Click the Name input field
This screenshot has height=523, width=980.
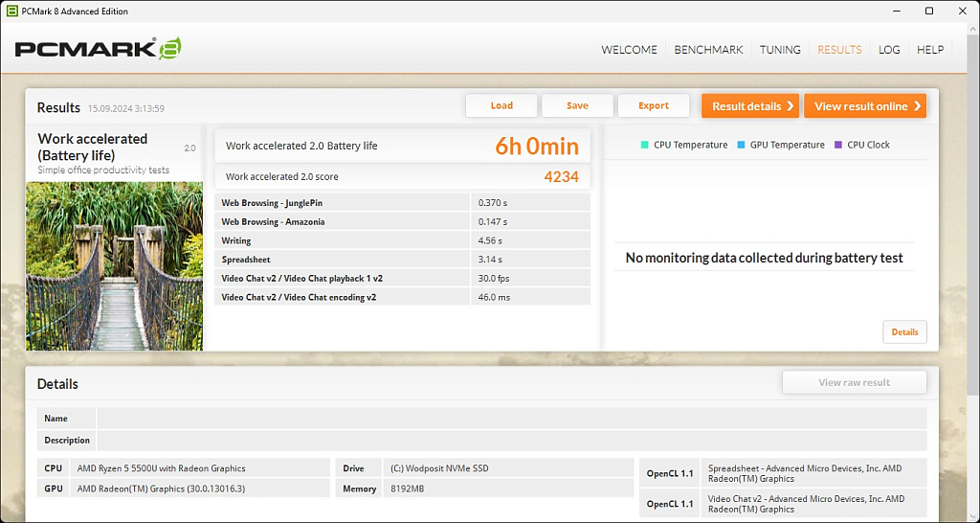(x=511, y=419)
